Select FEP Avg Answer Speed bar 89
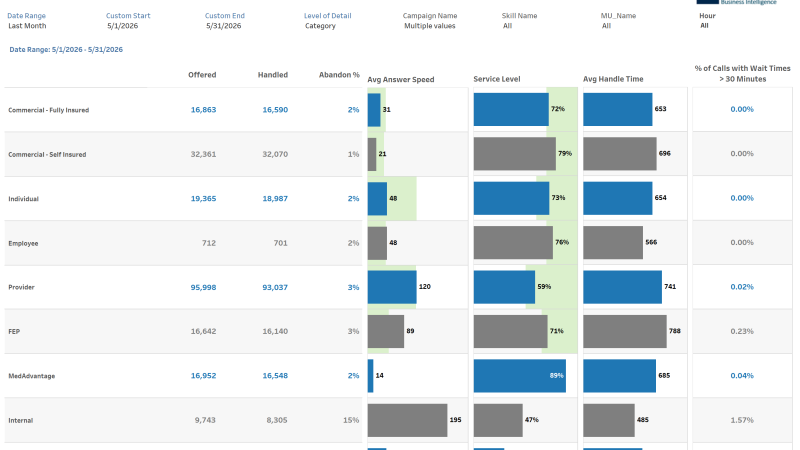The image size is (800, 450). (386, 331)
